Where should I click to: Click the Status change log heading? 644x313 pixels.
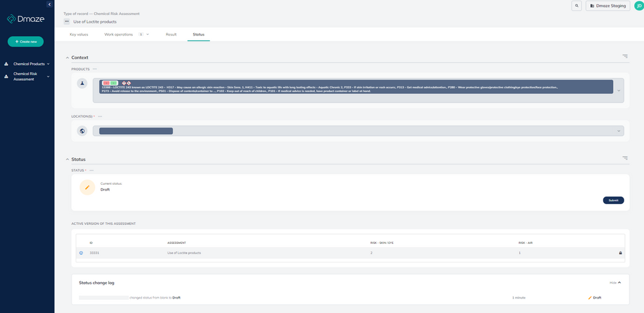[97, 283]
